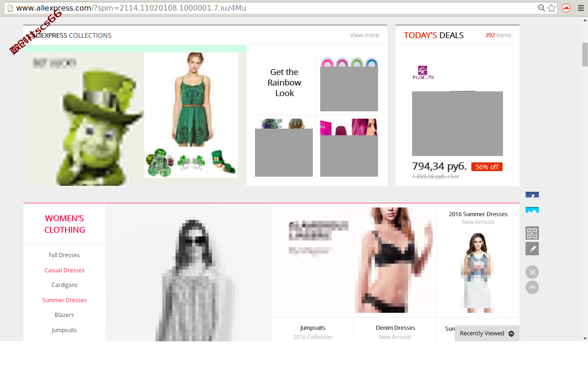Expand the Recently Viewed panel
The width and height of the screenshot is (588, 368).
point(487,333)
